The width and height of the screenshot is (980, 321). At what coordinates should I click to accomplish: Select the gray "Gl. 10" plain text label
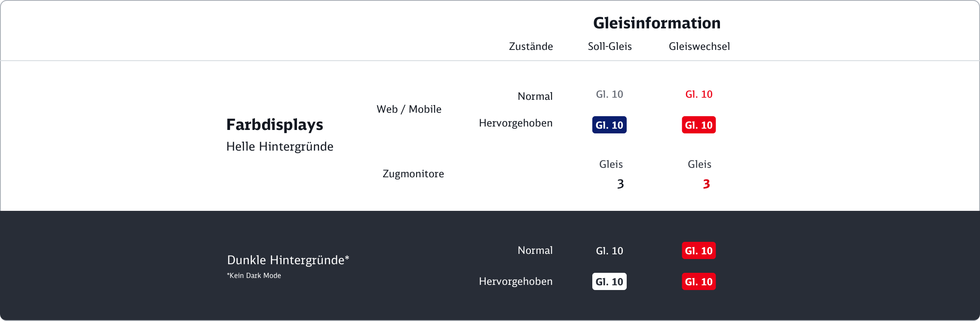609,94
